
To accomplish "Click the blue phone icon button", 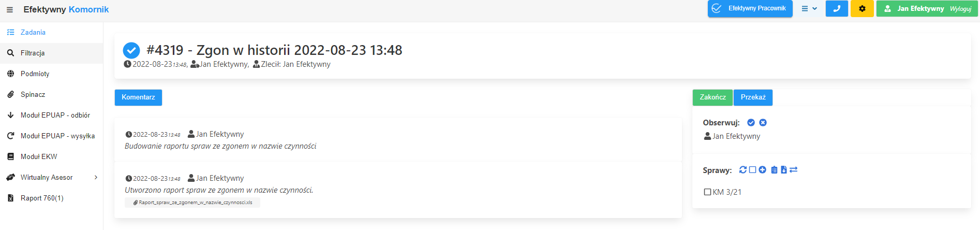I will pyautogui.click(x=837, y=9).
